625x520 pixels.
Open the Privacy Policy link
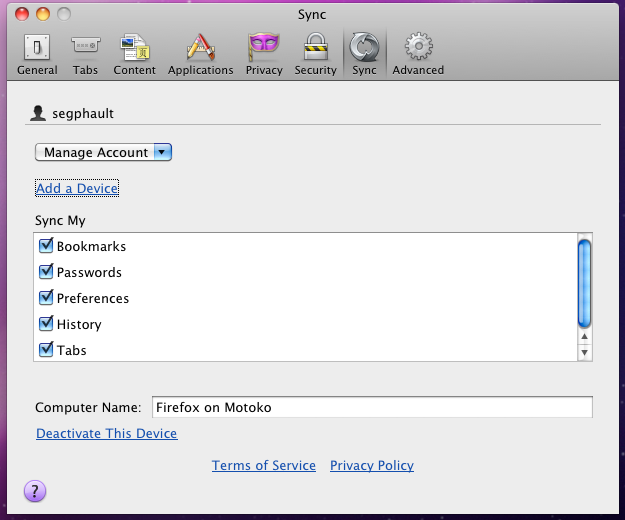[x=372, y=465]
